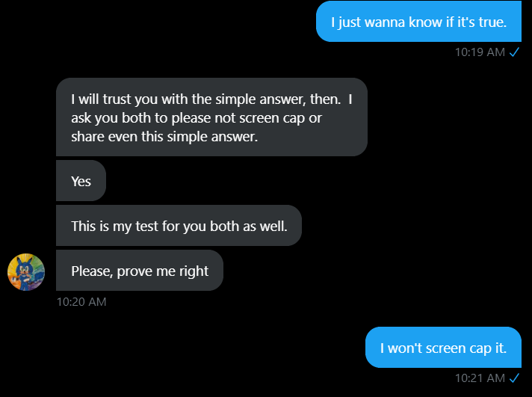Select the "I won't screen cap it." message
The height and width of the screenshot is (397, 532).
pyautogui.click(x=443, y=348)
